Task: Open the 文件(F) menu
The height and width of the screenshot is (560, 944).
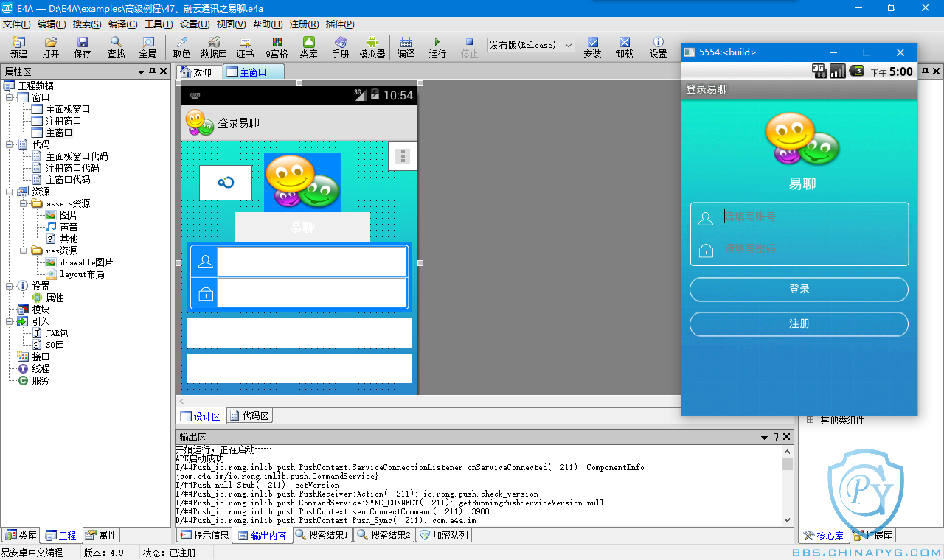Action: [17, 24]
